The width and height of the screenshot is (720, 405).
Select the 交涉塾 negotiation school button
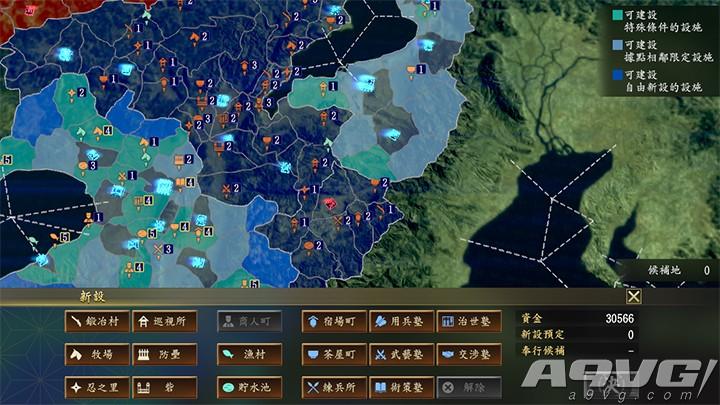click(x=469, y=354)
